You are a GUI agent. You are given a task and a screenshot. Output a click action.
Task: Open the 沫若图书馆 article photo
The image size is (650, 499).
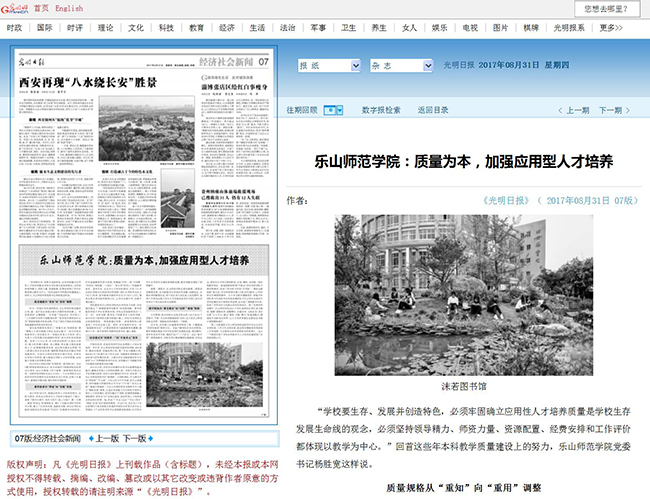point(464,295)
